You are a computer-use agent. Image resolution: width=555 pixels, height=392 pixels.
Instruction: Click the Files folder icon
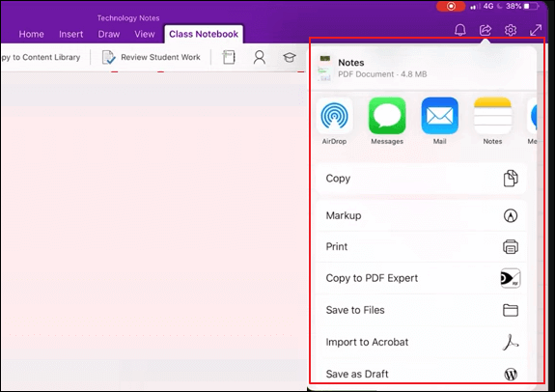[511, 310]
